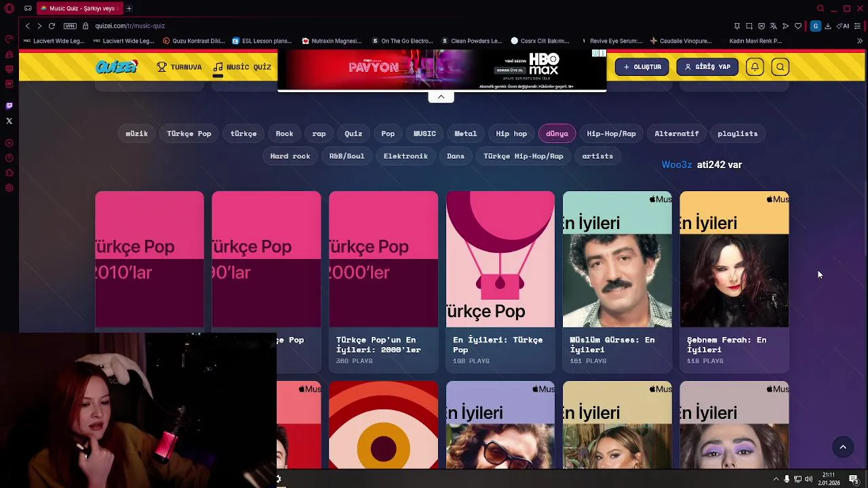Open the Music Quiz menu item
This screenshot has height=488, width=868.
[x=242, y=67]
